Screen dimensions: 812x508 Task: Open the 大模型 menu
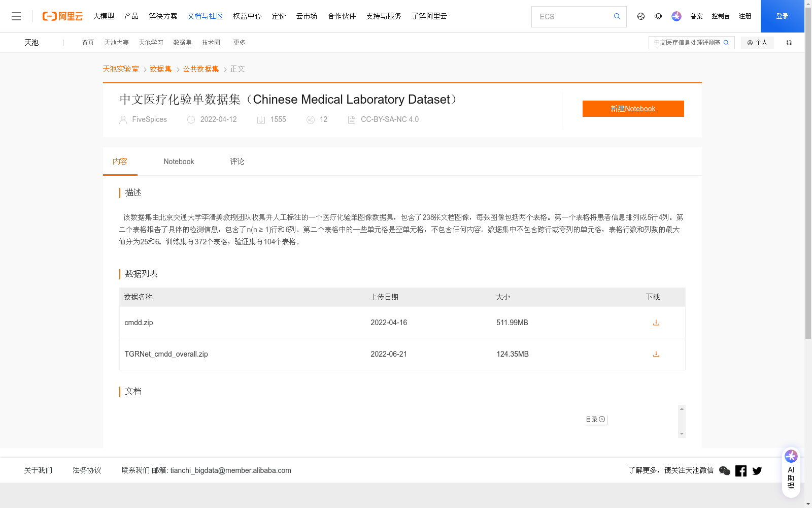(x=104, y=16)
